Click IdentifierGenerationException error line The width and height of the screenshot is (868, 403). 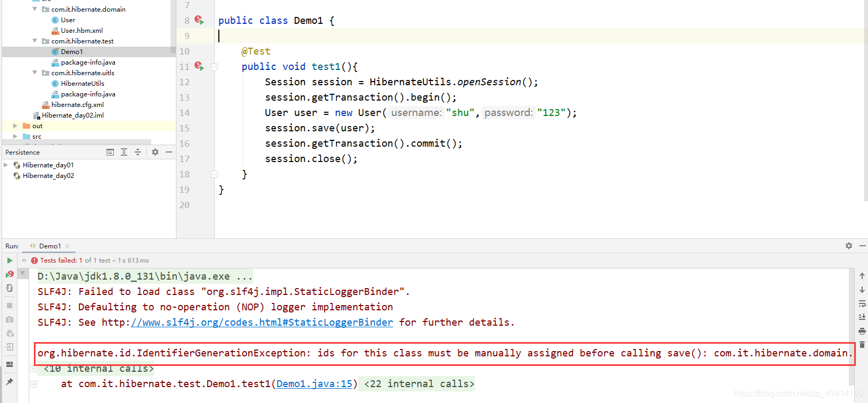pos(444,353)
